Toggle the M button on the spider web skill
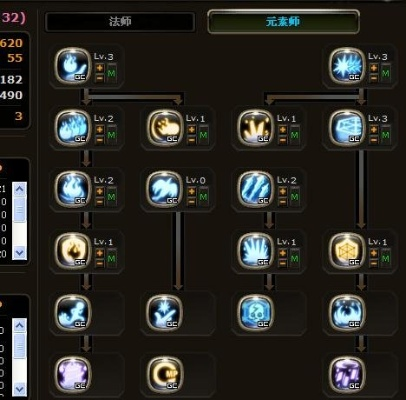 [386, 258]
